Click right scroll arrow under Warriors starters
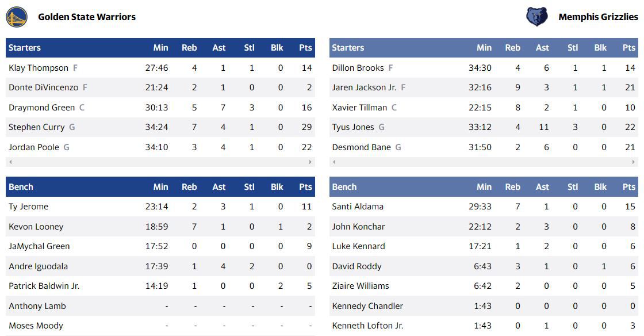The width and height of the screenshot is (644, 336). (x=310, y=162)
